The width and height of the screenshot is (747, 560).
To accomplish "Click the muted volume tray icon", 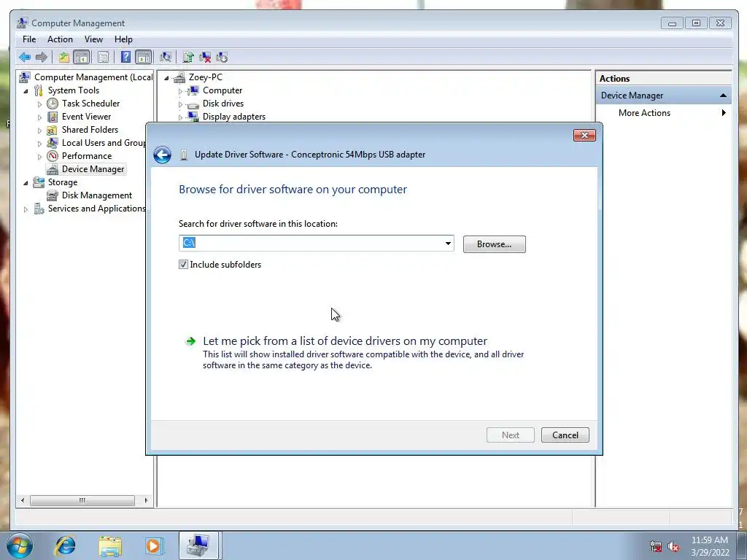I will point(673,547).
